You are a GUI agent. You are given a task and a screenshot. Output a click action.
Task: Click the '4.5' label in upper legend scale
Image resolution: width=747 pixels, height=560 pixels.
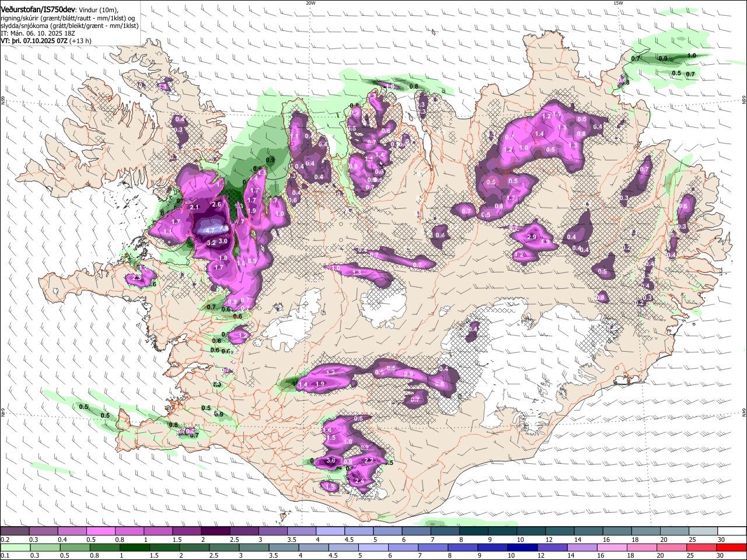[349, 538]
